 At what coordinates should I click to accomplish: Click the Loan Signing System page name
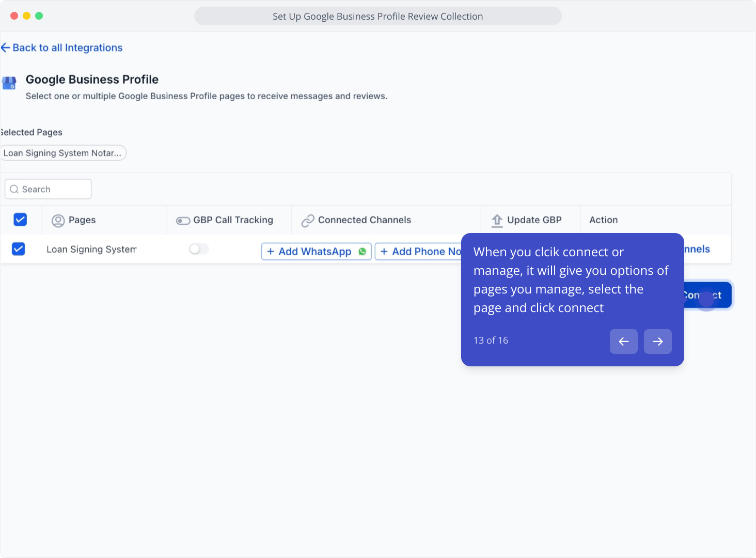[x=91, y=250]
